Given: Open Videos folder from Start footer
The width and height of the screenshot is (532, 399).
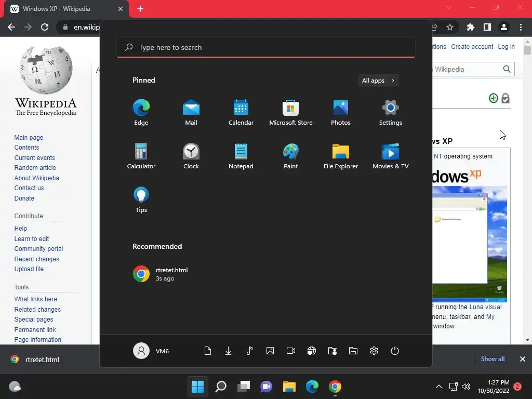Looking at the screenshot, I should pyautogui.click(x=291, y=351).
